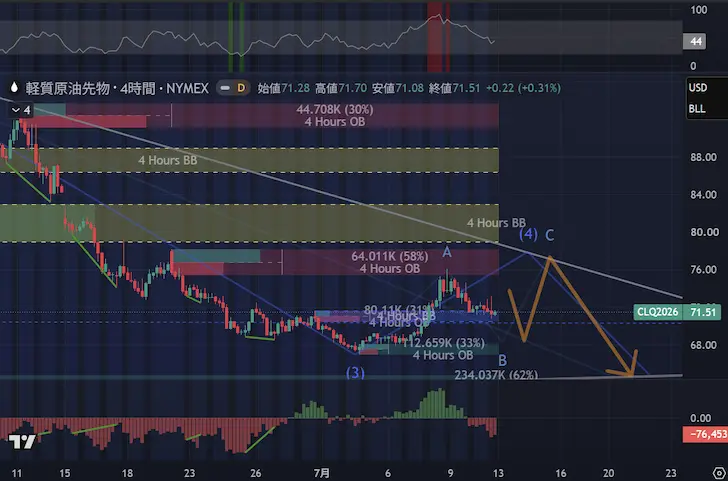Click the Elliott wave (3) label
This screenshot has height=481, width=728.
point(355,373)
